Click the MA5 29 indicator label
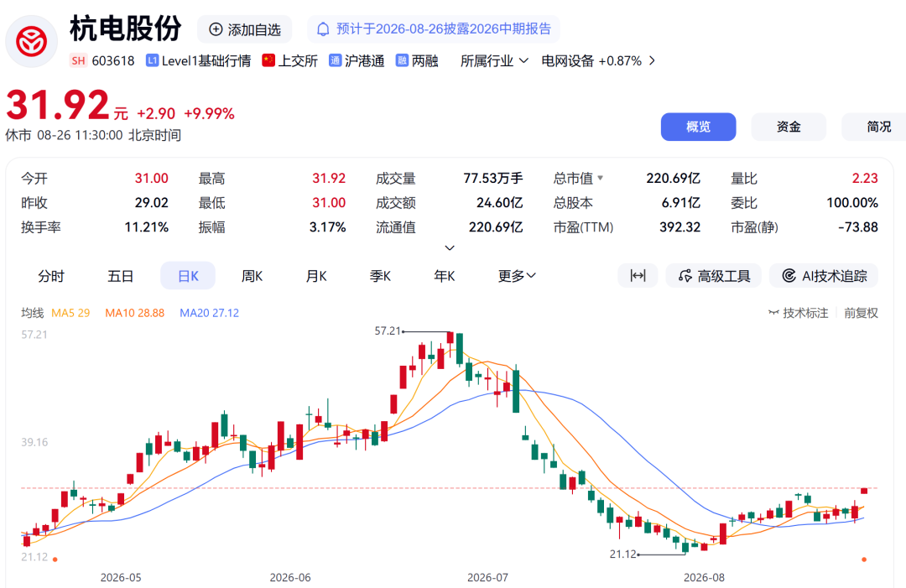The image size is (906, 588). pos(70,313)
